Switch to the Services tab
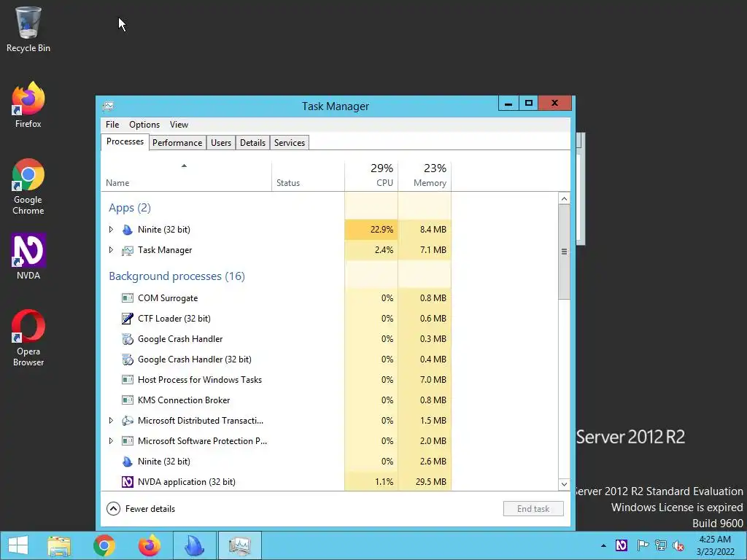Screen dimensions: 747x560 [289, 143]
